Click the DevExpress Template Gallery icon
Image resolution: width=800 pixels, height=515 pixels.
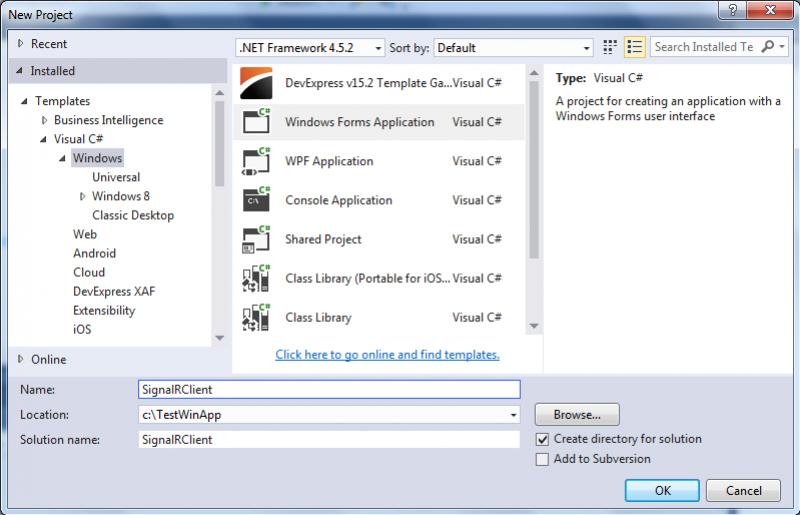coord(256,83)
